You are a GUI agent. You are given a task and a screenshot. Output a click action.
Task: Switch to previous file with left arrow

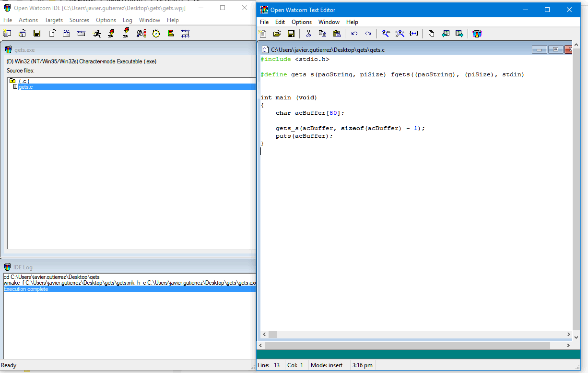click(446, 34)
